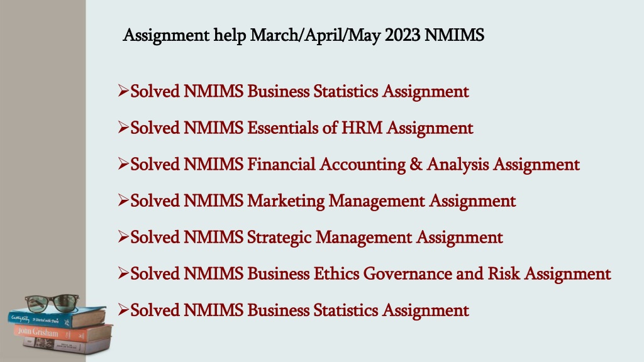
Task: Select the John Grisham book image
Action: 62,333
